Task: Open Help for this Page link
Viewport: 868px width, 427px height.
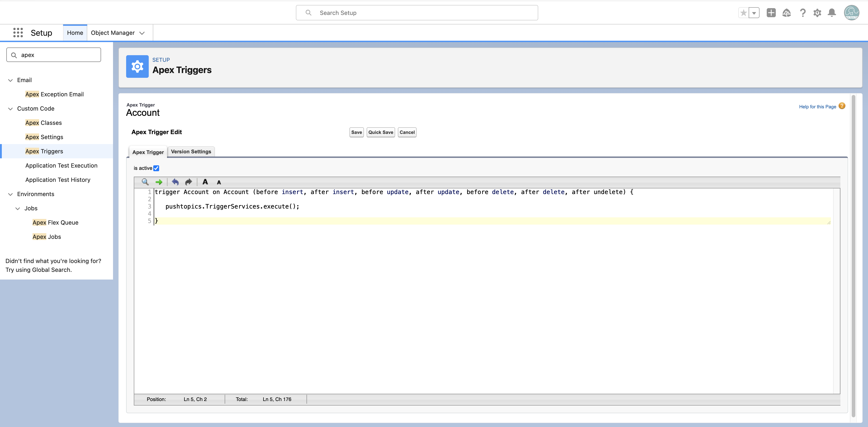Action: (817, 107)
